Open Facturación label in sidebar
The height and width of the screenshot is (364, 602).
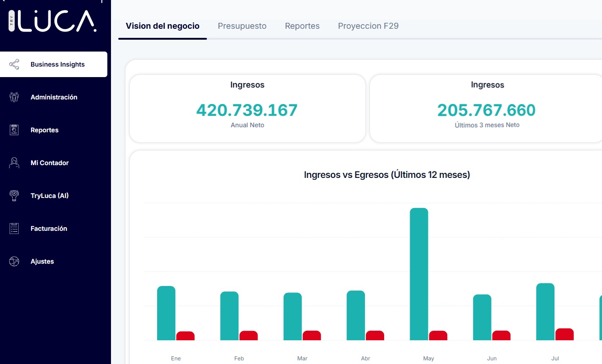pos(49,229)
